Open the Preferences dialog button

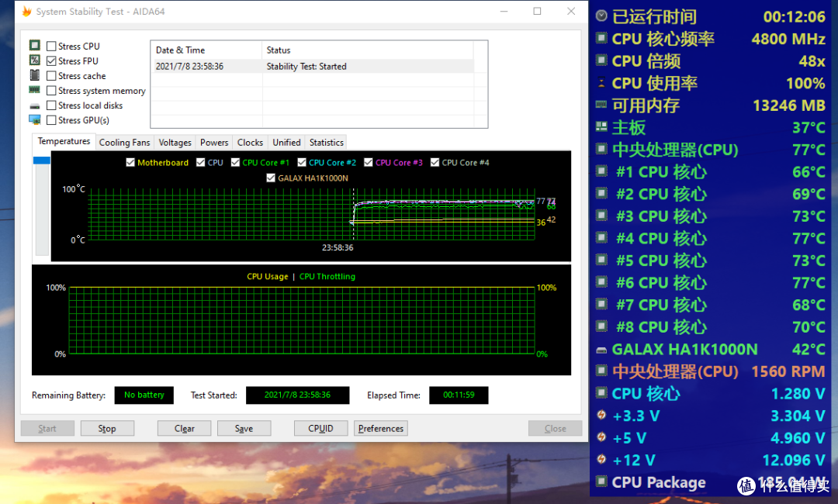point(381,429)
